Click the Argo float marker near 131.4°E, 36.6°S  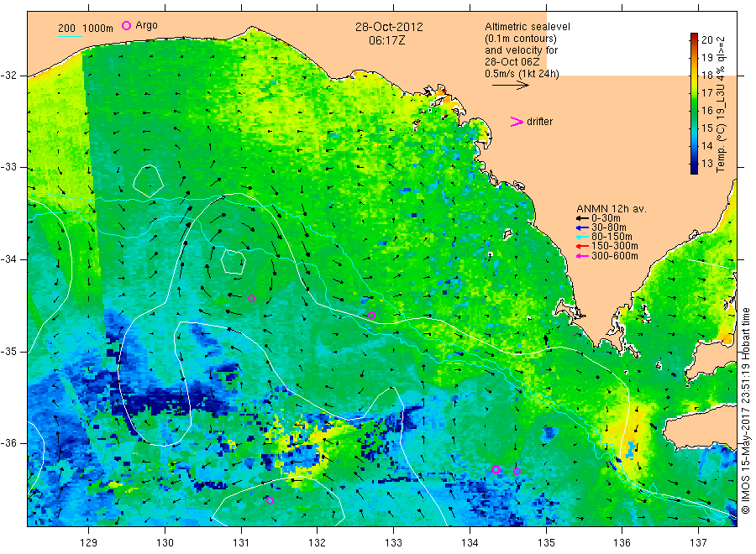[x=270, y=500]
